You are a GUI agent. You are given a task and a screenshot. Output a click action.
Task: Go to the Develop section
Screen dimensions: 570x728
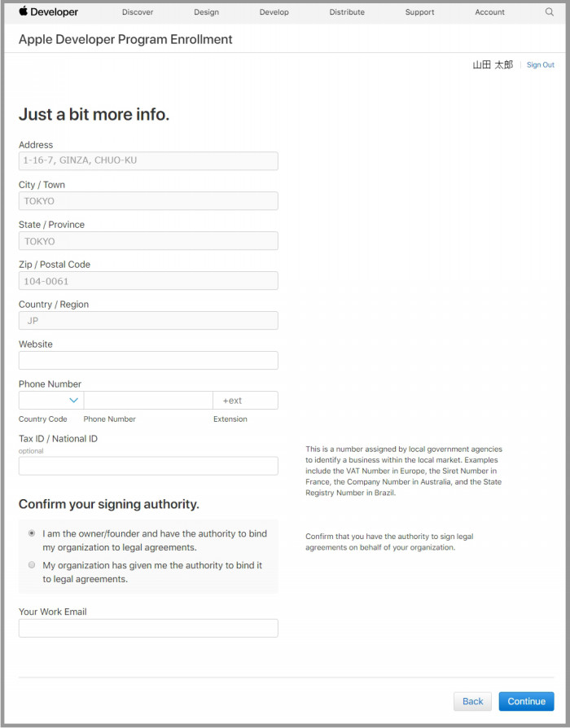[274, 12]
